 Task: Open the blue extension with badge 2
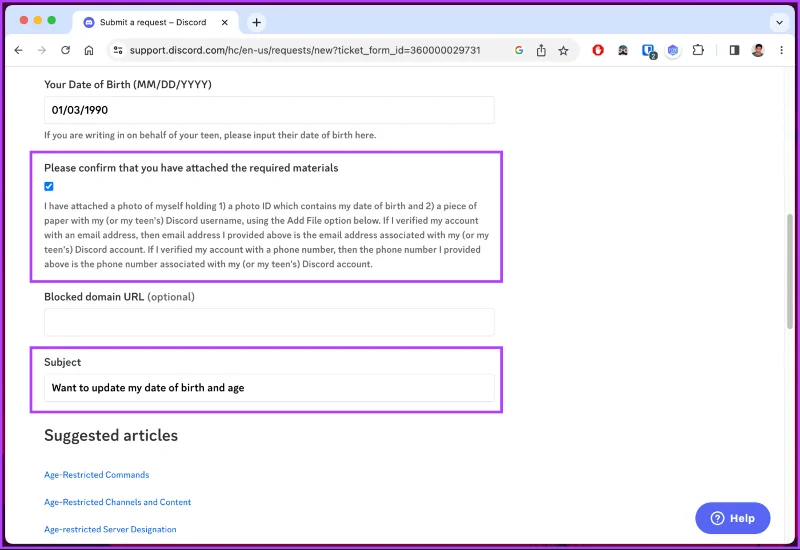click(648, 51)
